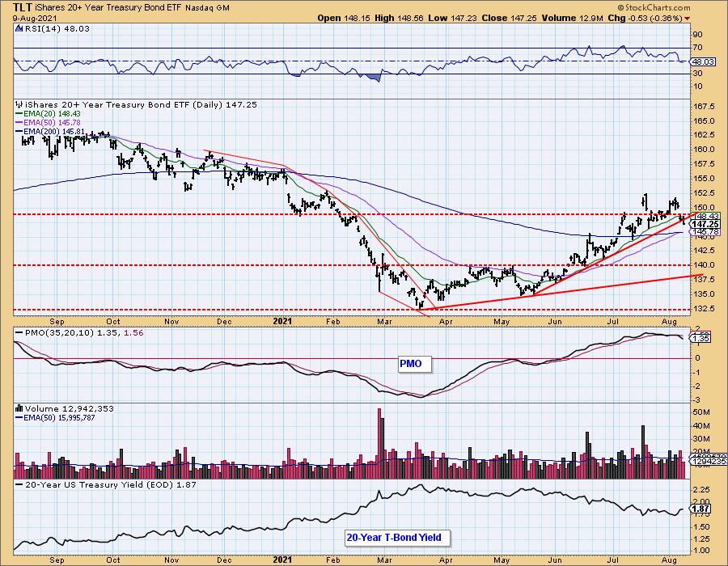Image resolution: width=728 pixels, height=566 pixels.
Task: Click the 9-Aug-2021 date label
Action: pyautogui.click(x=35, y=18)
